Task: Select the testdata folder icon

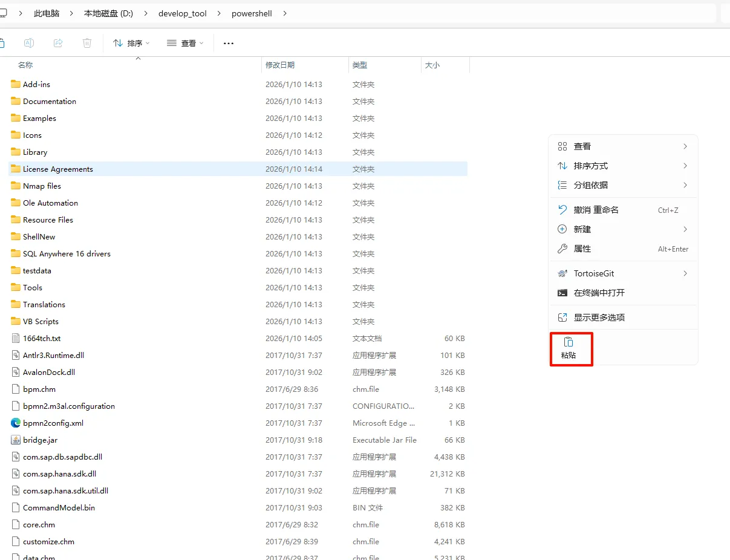Action: [x=16, y=270]
